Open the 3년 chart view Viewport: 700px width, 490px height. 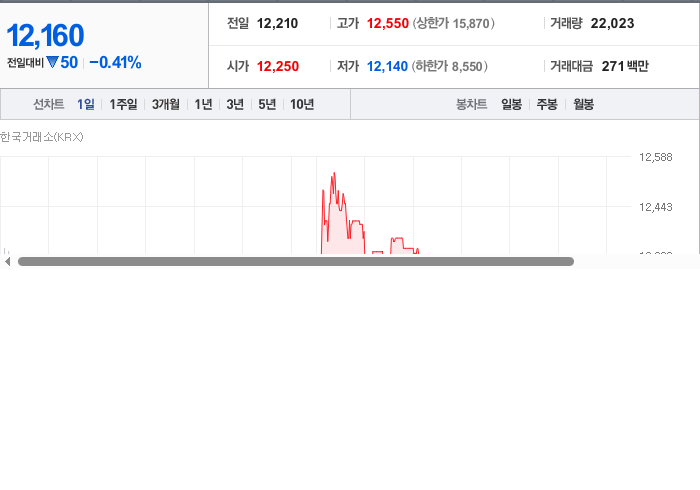click(235, 104)
